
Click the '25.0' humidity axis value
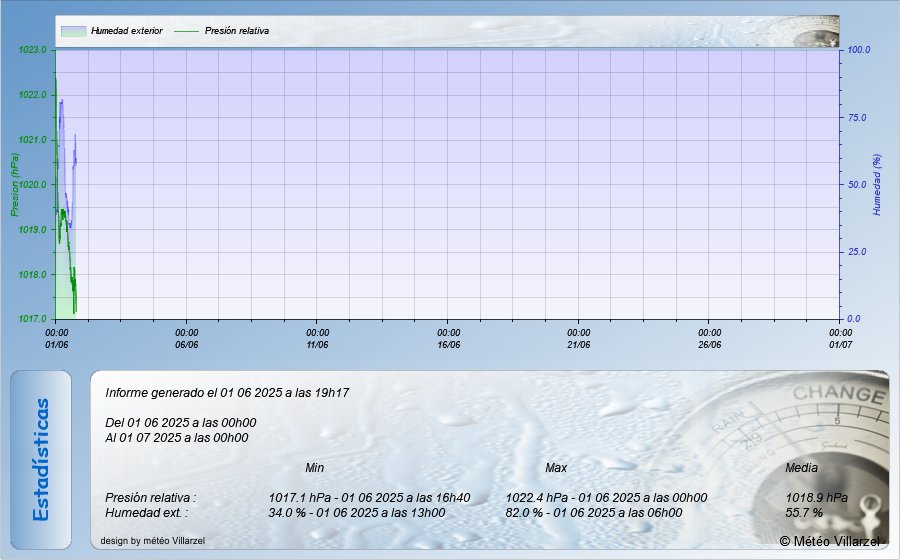[x=857, y=252]
